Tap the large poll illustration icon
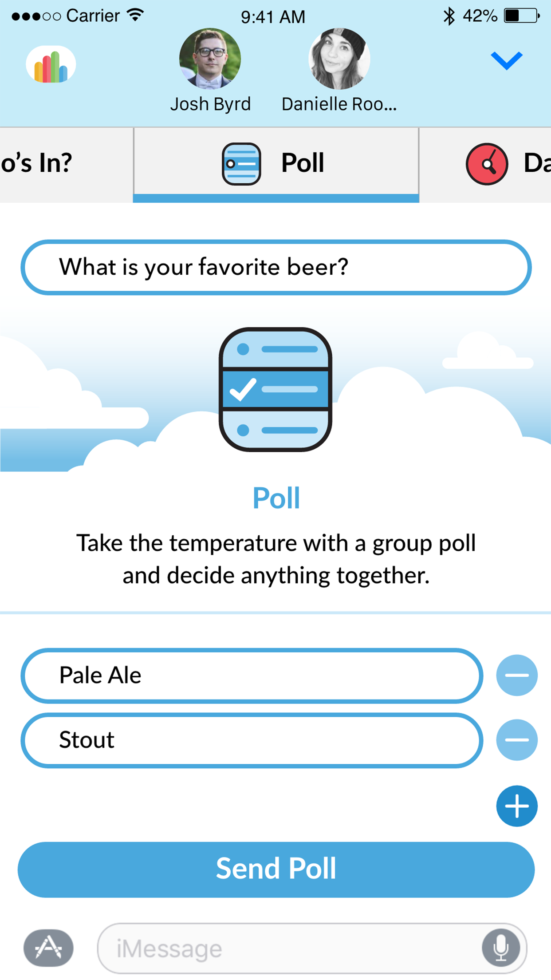This screenshot has width=551, height=980. pos(275,389)
